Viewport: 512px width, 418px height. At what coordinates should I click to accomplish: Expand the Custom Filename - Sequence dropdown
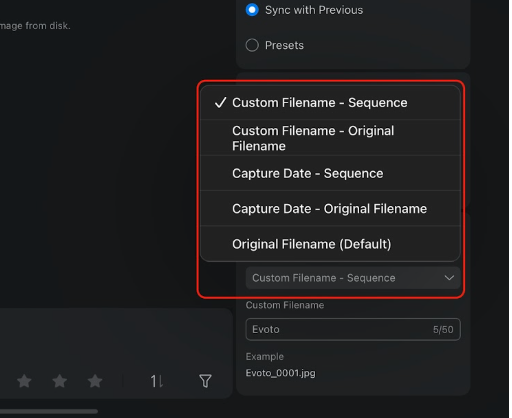tap(353, 278)
